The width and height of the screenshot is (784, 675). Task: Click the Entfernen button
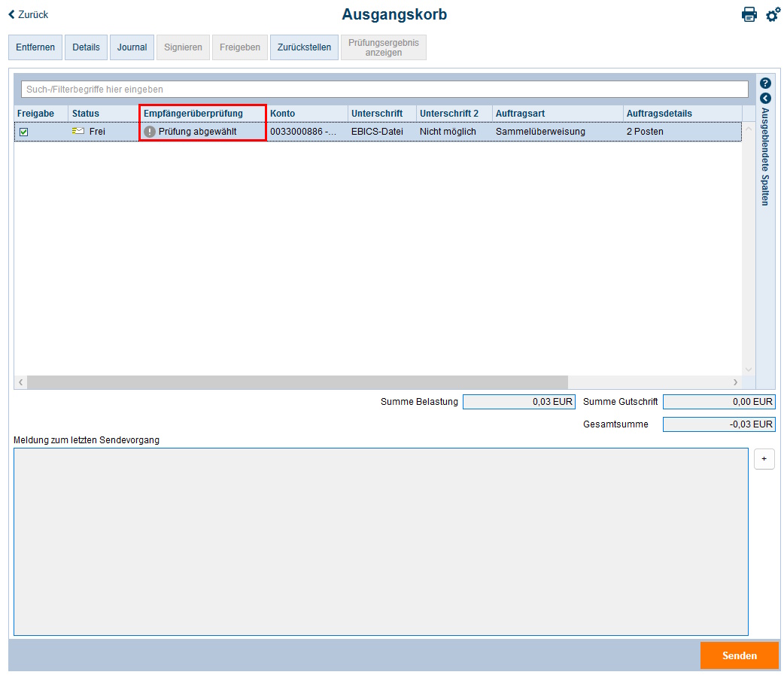[x=35, y=47]
